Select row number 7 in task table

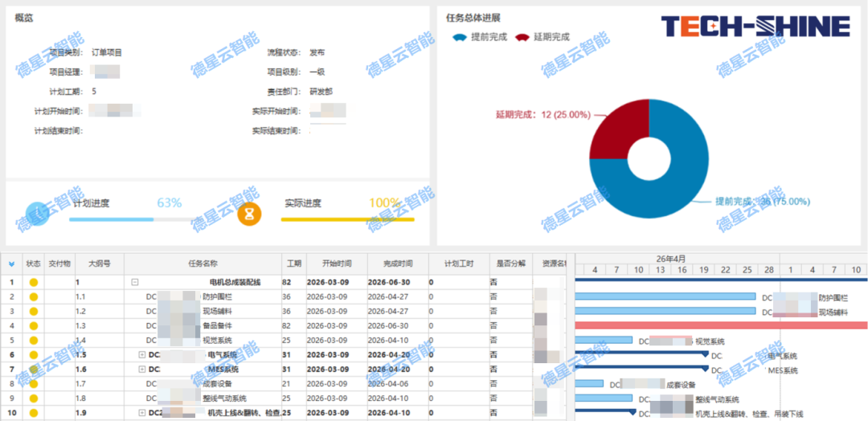(x=11, y=369)
